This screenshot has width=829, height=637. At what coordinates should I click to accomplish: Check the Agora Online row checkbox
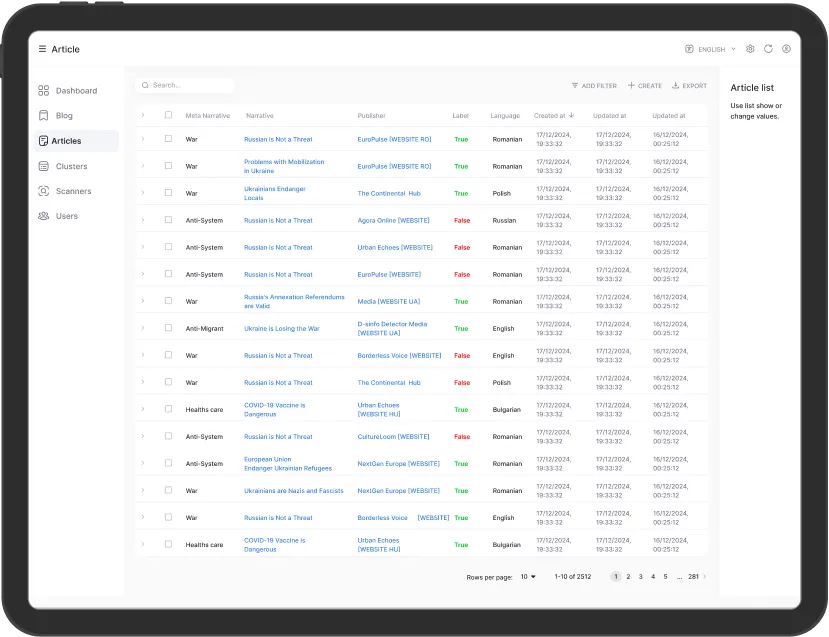(168, 220)
